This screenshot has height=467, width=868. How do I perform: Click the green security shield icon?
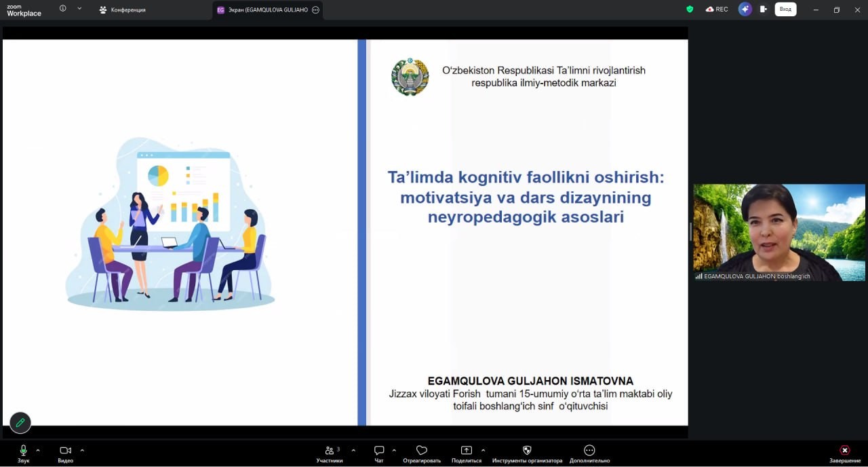click(690, 9)
